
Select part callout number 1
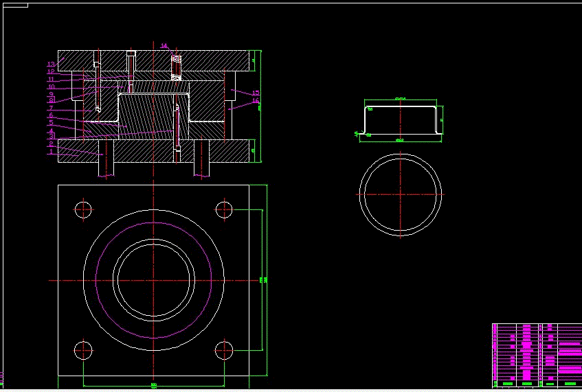tap(52, 151)
